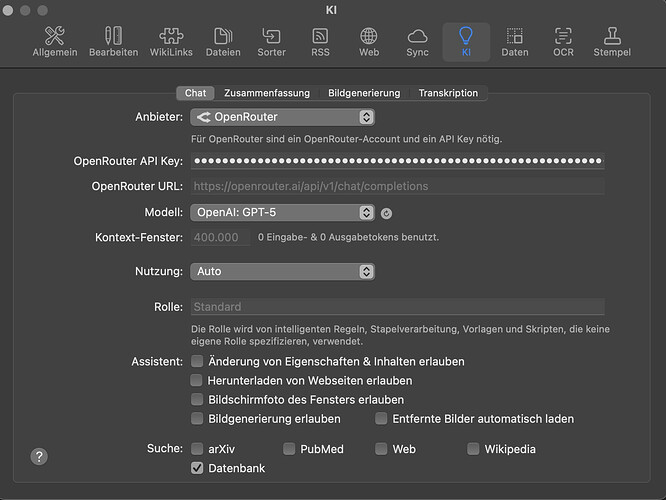This screenshot has height=500, width=666.
Task: Open the Bearbeiten settings pane
Action: (x=113, y=41)
